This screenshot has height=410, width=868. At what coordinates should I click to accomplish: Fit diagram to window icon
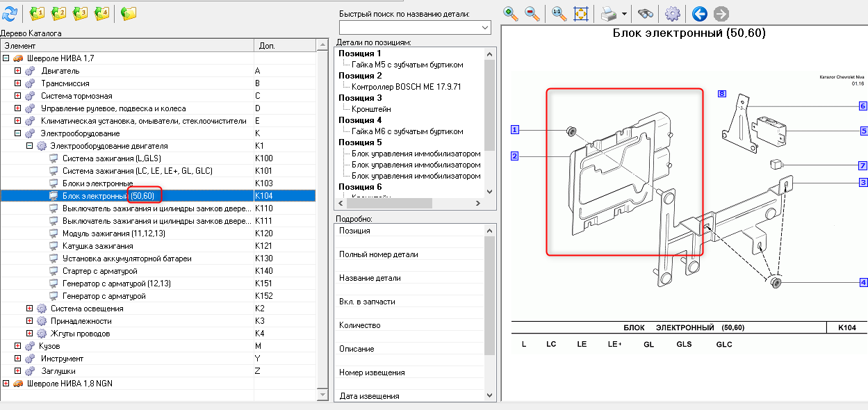pos(581,13)
